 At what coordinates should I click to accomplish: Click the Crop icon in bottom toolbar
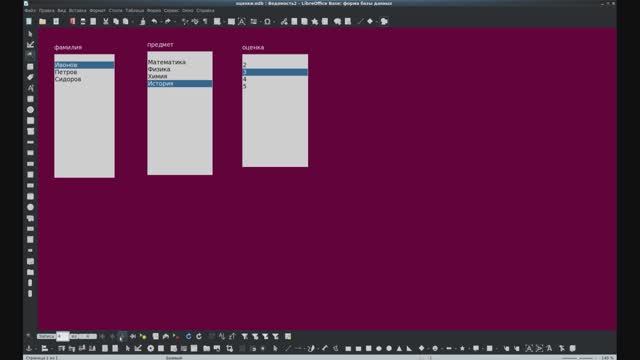tap(229, 348)
